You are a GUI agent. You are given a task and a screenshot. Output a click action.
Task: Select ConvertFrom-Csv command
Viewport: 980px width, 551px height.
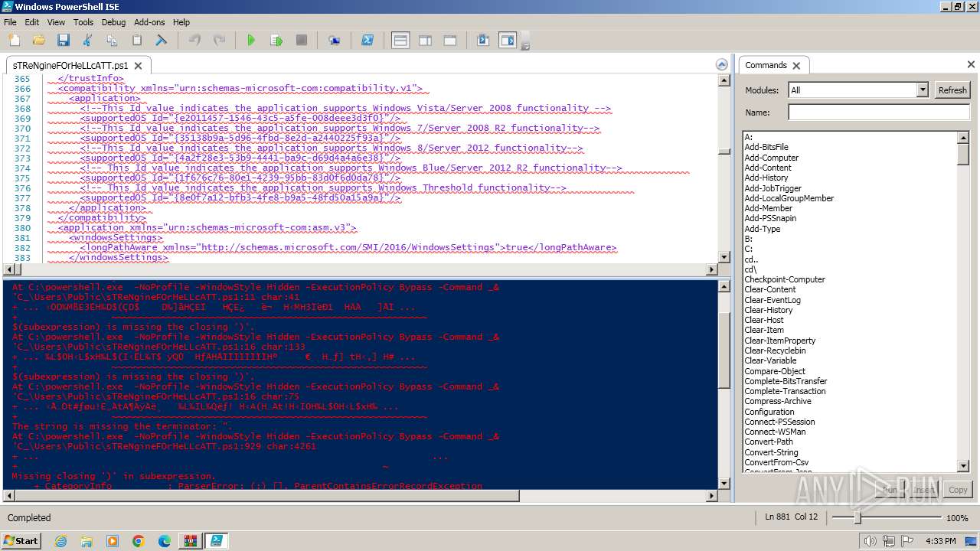pyautogui.click(x=776, y=462)
